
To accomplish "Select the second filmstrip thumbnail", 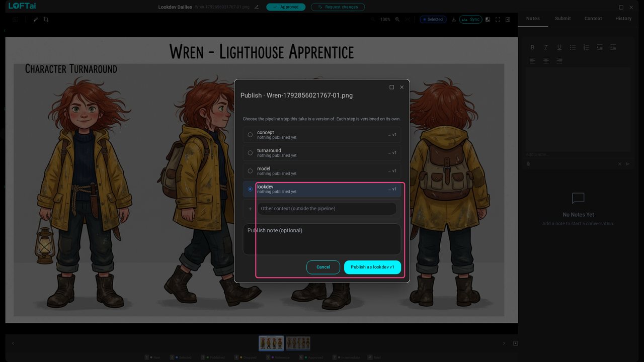I will [298, 343].
